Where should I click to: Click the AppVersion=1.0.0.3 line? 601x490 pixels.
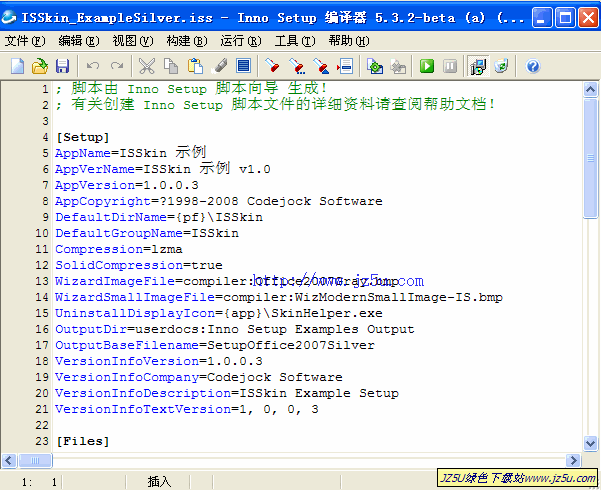pos(127,185)
